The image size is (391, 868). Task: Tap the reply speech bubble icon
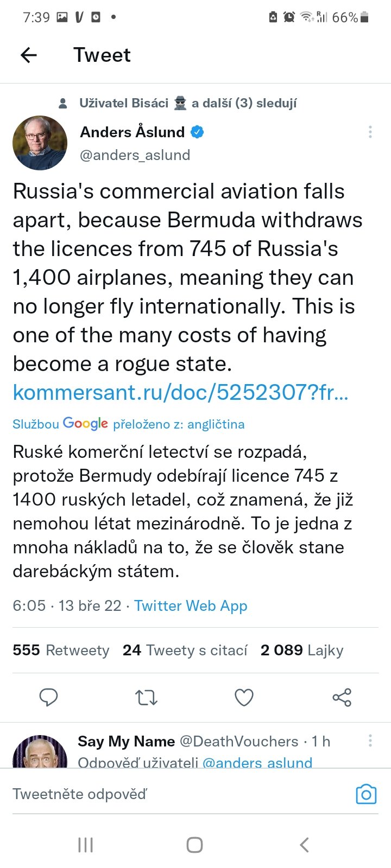coord(49,697)
